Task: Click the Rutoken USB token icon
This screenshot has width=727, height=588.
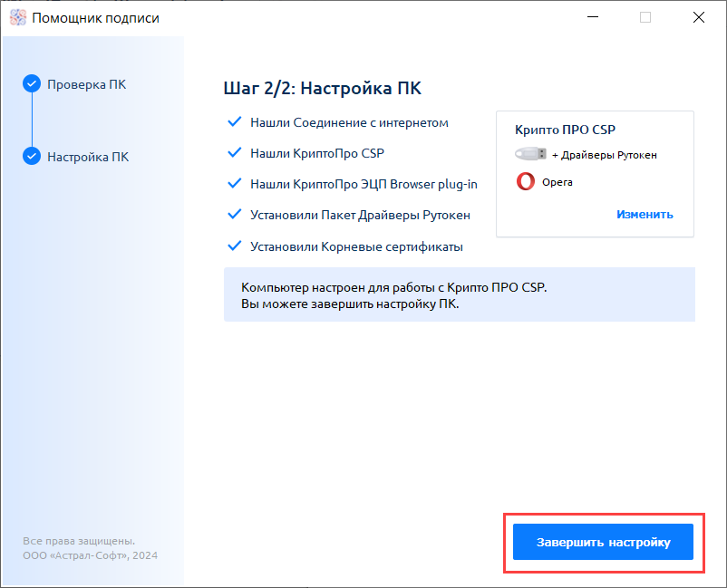Action: click(x=530, y=155)
